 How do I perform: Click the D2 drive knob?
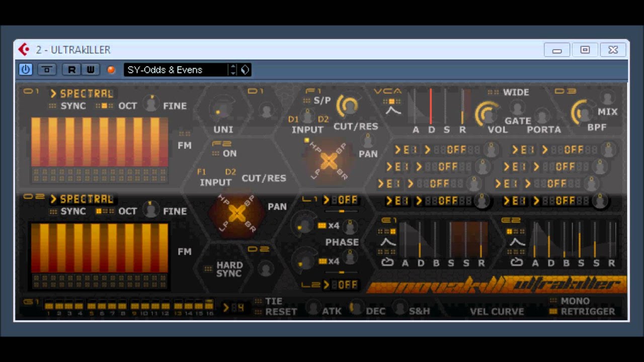point(266,268)
